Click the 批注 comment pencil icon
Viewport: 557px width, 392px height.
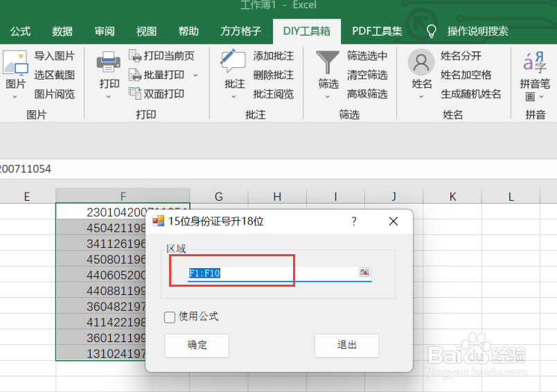[x=233, y=61]
